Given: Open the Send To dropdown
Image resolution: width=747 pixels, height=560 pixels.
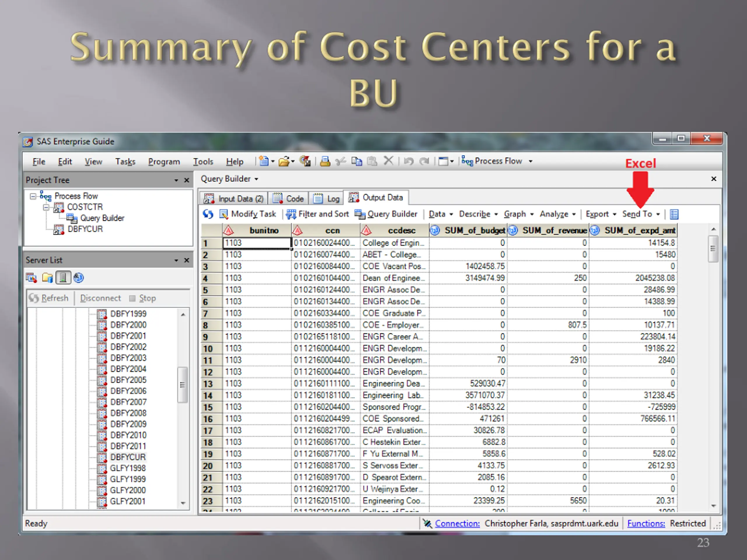Looking at the screenshot, I should [x=640, y=214].
